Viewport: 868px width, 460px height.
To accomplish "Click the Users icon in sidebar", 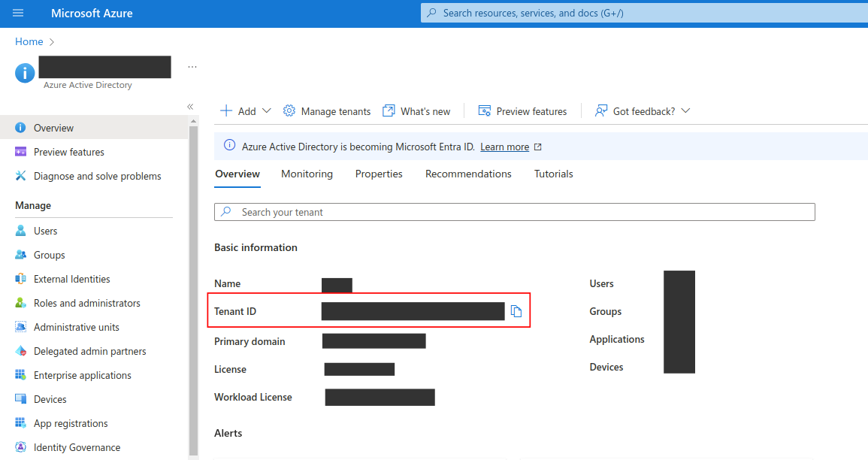I will (x=21, y=231).
